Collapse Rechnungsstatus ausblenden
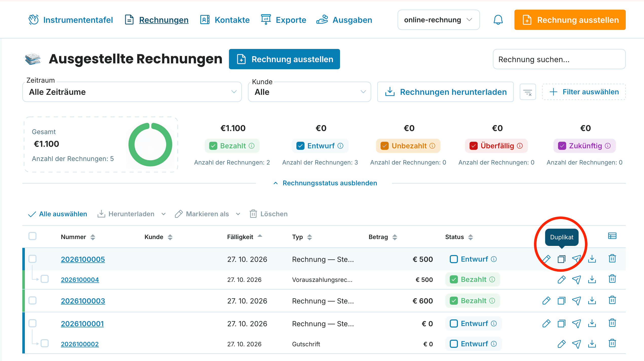Viewport: 644px width, 361px height. pos(325,183)
